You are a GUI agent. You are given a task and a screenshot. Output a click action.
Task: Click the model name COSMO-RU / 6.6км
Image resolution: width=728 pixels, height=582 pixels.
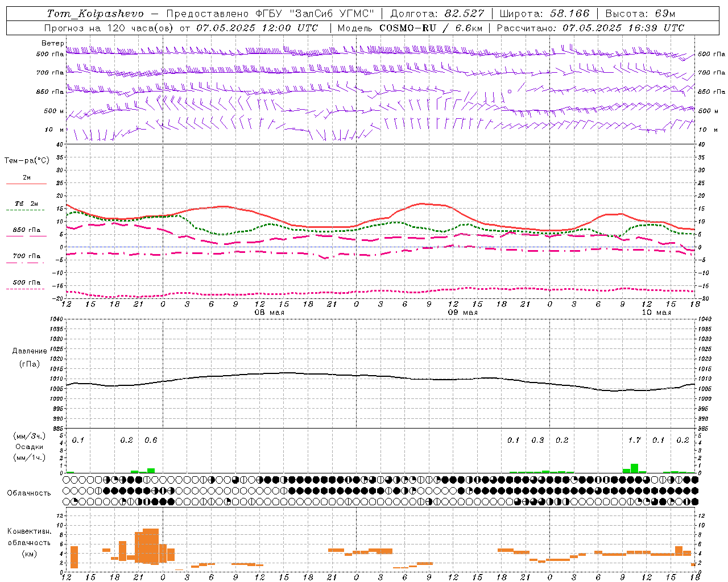(431, 28)
